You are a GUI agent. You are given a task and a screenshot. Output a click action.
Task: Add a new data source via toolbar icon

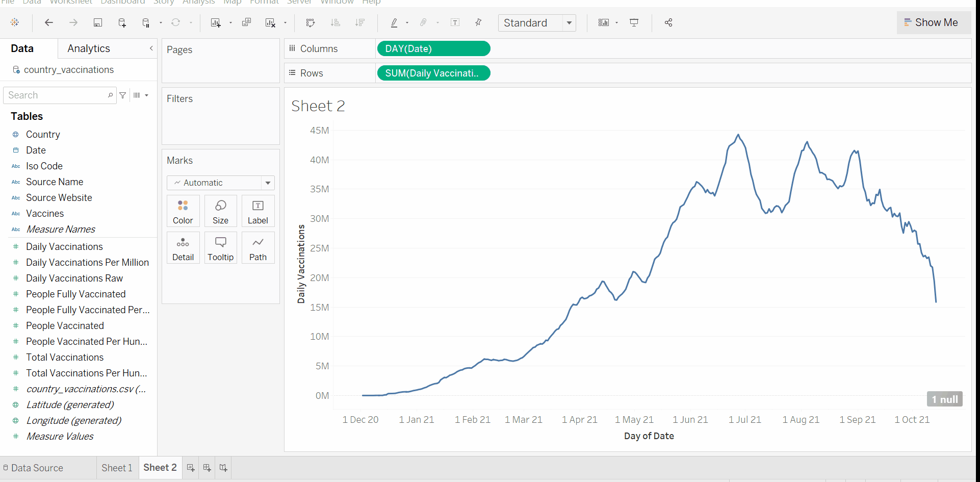(122, 22)
